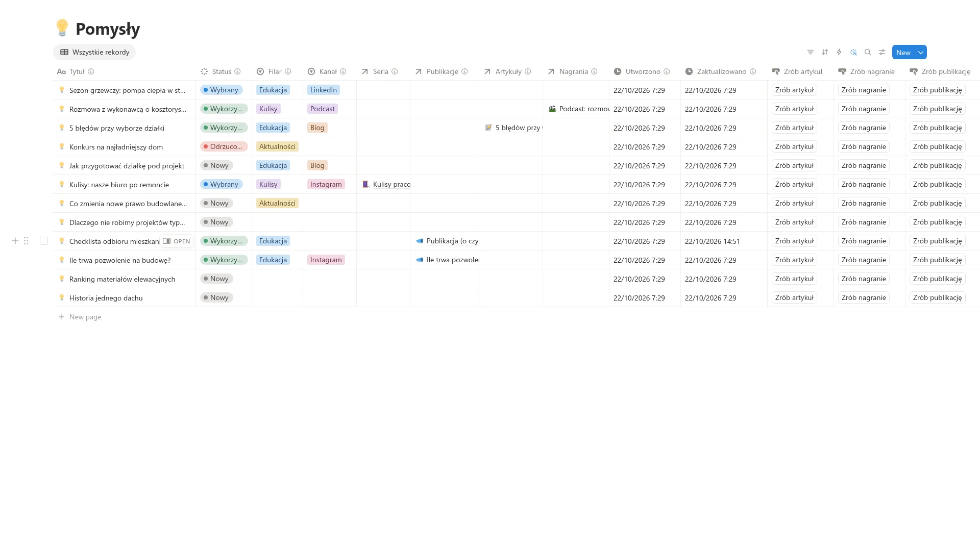Screen dimensions: 980x551
Task: Click Zaktualizowano cell showing 22/10/2026 14:51
Action: (x=724, y=241)
